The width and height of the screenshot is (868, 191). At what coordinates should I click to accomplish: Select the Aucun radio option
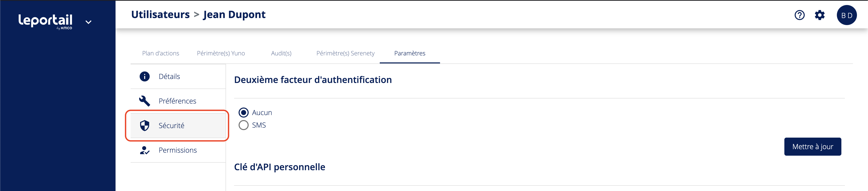tap(243, 112)
